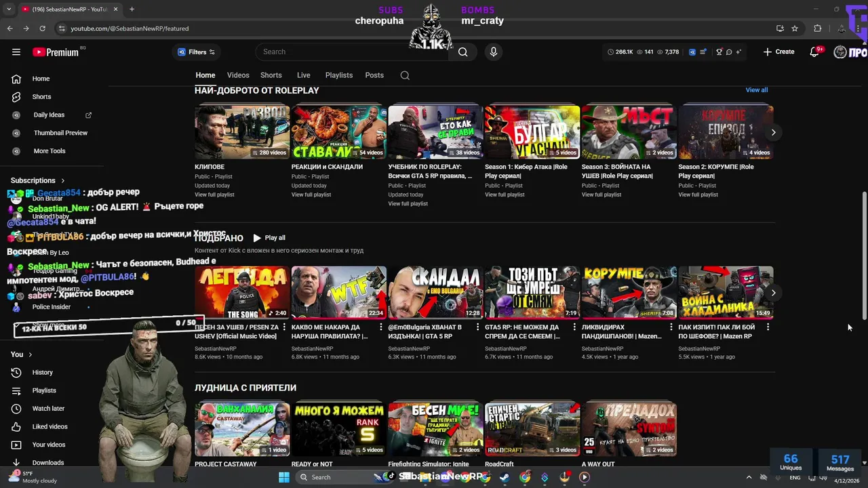Image resolution: width=868 pixels, height=488 pixels.
Task: Focus the YouTube search field
Action: 353,52
